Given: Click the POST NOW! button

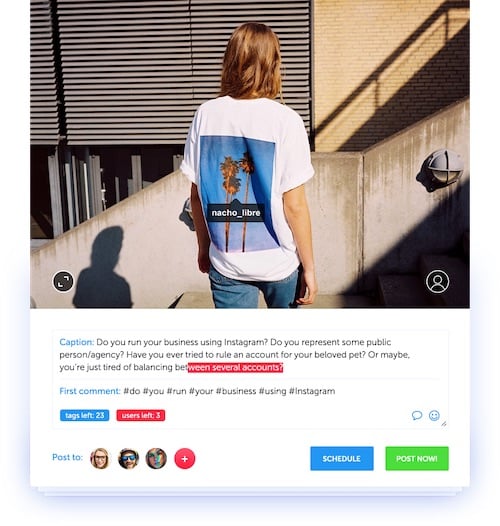Looking at the screenshot, I should (417, 458).
